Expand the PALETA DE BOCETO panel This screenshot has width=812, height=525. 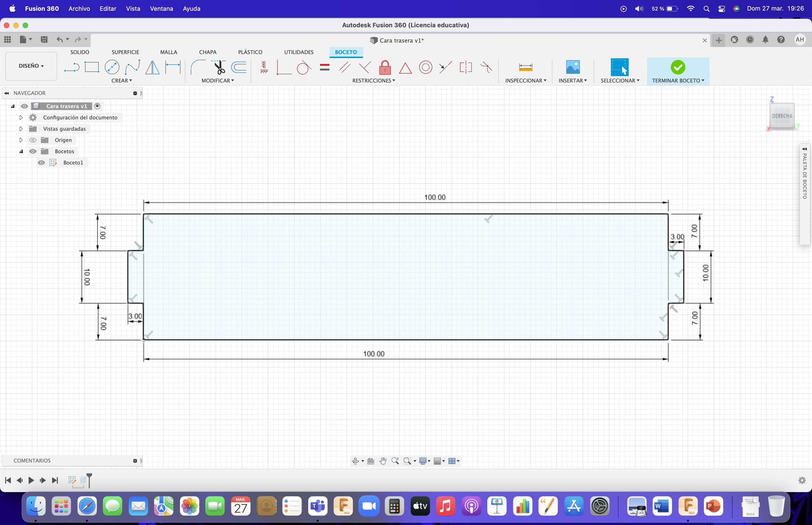[x=804, y=149]
